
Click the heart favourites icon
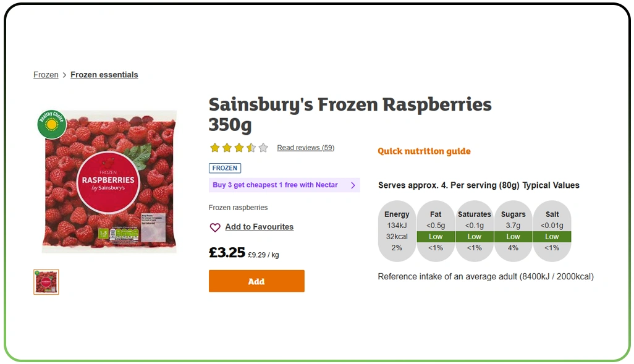[x=215, y=227]
